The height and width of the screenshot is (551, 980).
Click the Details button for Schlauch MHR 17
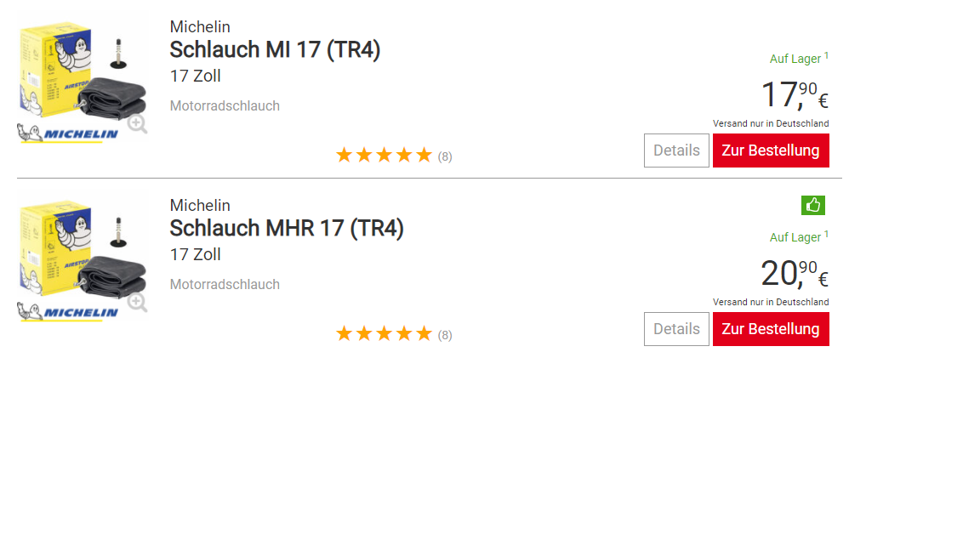click(676, 328)
